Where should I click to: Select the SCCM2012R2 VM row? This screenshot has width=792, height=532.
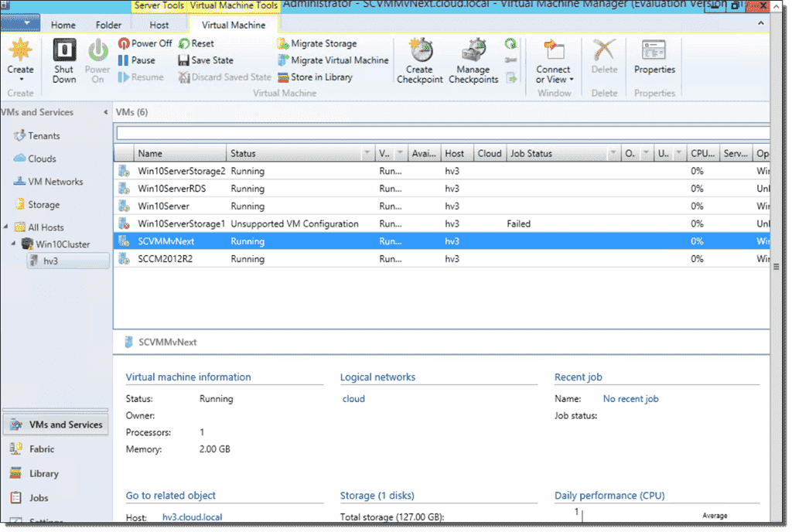(442, 259)
